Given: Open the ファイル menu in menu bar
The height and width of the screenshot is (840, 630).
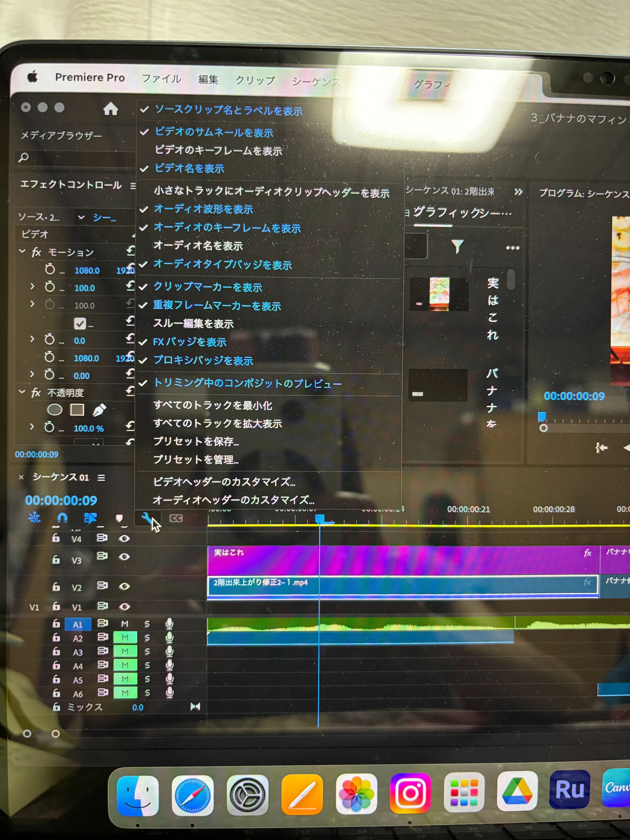Looking at the screenshot, I should (x=161, y=79).
